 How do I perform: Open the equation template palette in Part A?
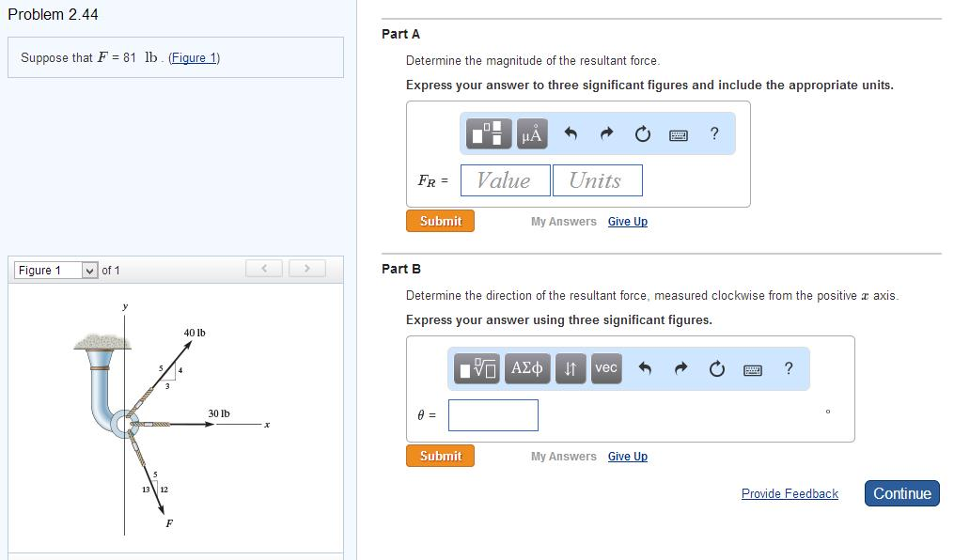click(488, 132)
